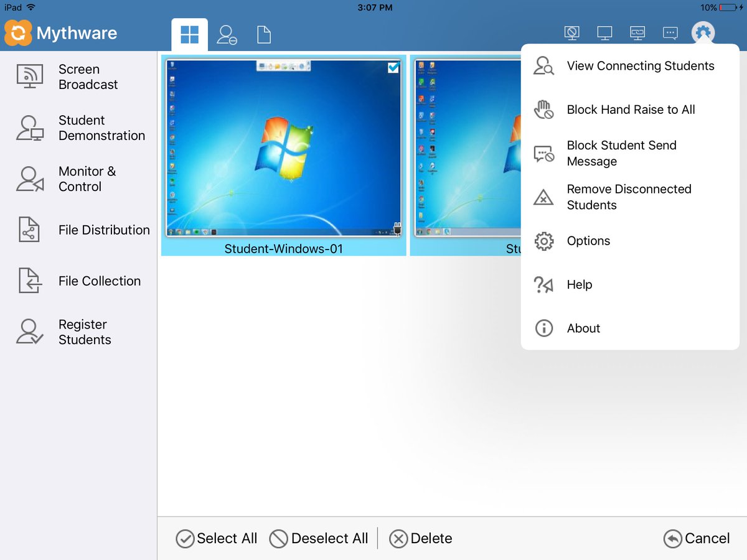Image resolution: width=747 pixels, height=560 pixels.
Task: Open Options from the settings menu
Action: (x=630, y=241)
